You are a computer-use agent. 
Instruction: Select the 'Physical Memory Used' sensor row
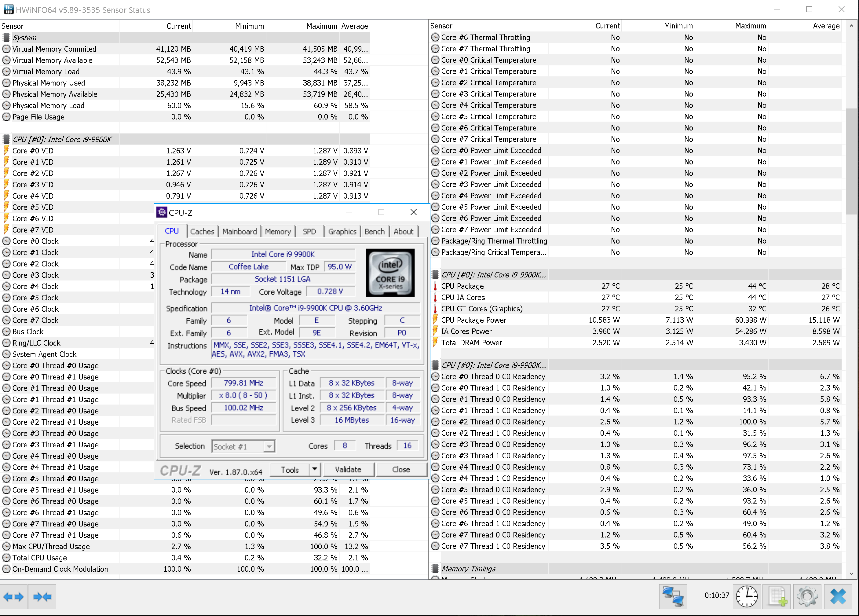185,83
